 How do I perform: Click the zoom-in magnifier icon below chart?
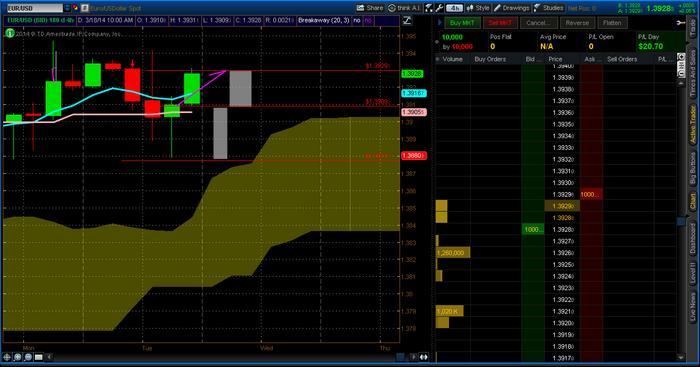(x=17, y=357)
